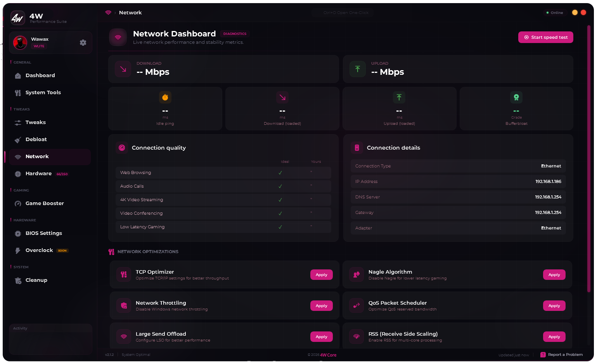
Task: Click the Network Dashboard wifi icon
Action: click(118, 37)
